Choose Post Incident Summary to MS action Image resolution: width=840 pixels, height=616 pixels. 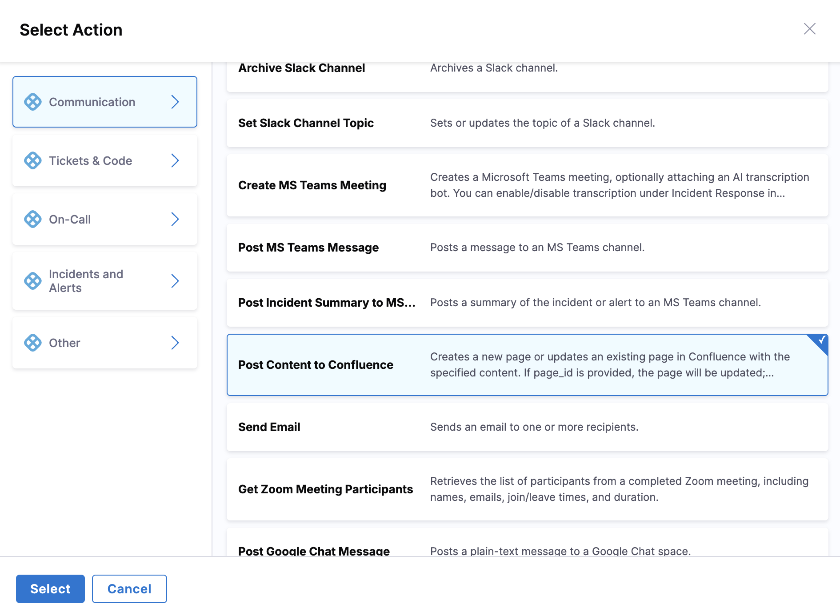click(528, 303)
